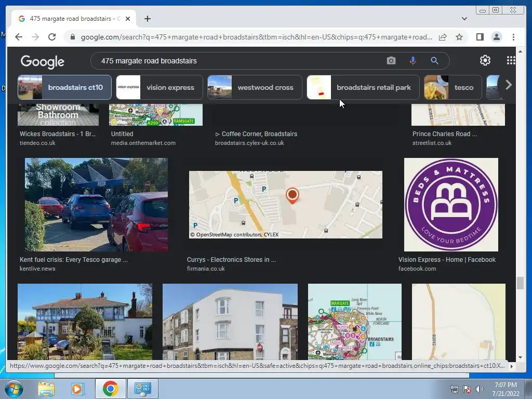Viewport: 532px width, 399px height.
Task: Open the Chrome three-dot menu
Action: click(513, 37)
